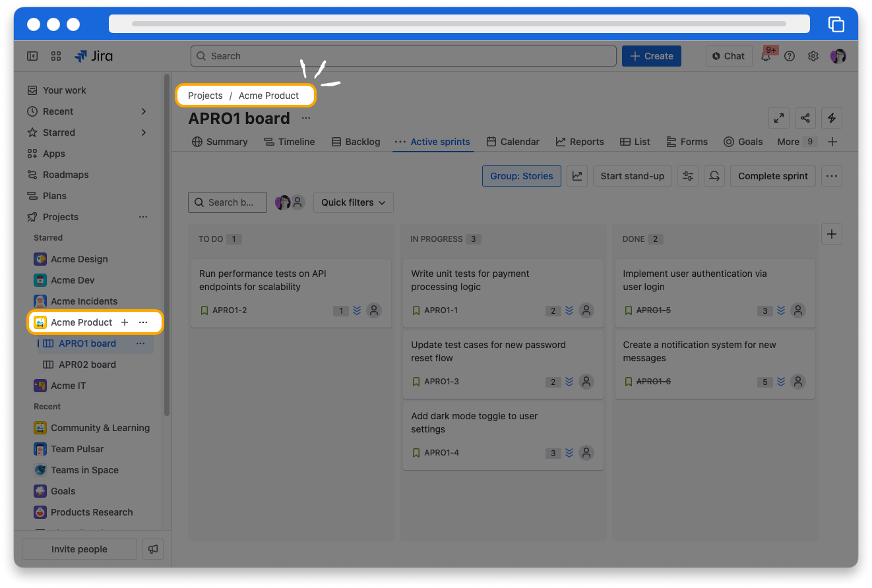Open automation lightning bolt icon
The image size is (872, 588).
tap(832, 118)
